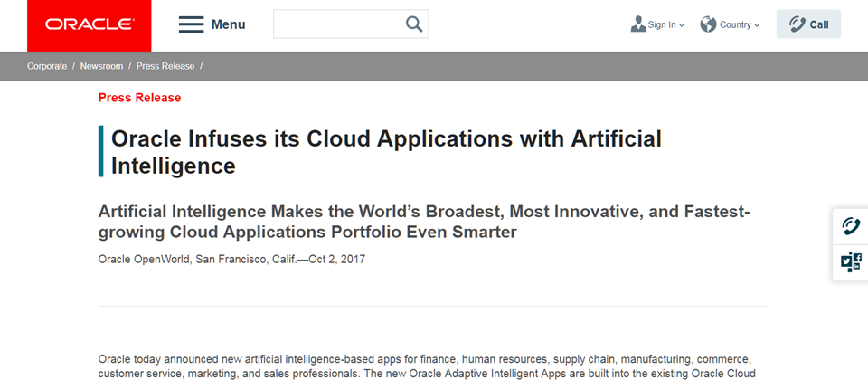This screenshot has width=868, height=380.
Task: Click the Sign In person icon
Action: tap(638, 24)
